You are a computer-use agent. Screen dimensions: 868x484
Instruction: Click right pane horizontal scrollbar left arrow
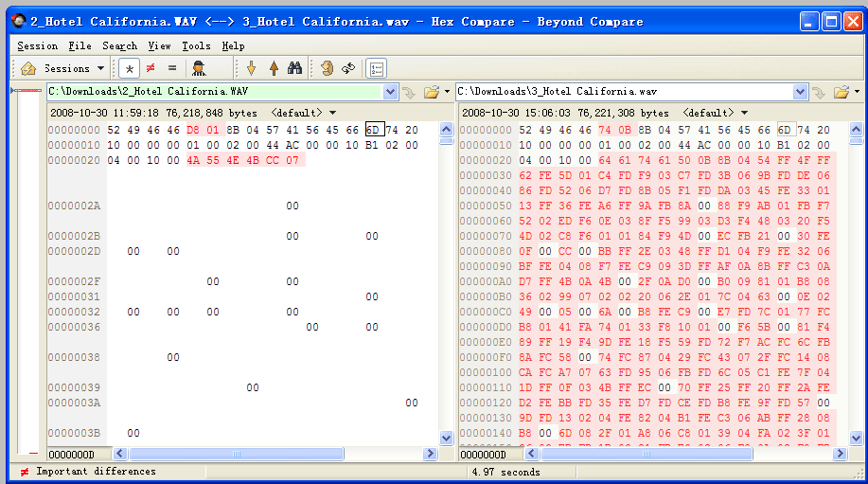click(x=532, y=454)
